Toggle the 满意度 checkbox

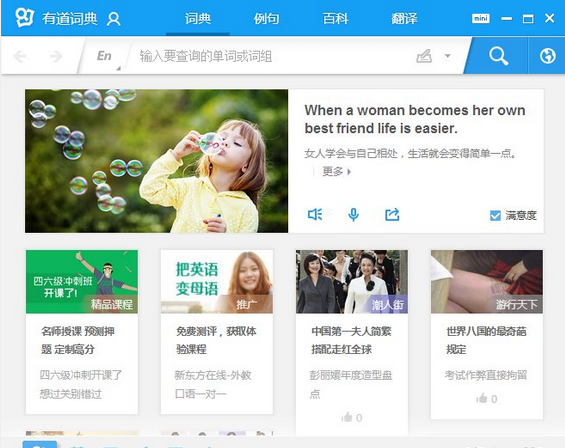495,216
